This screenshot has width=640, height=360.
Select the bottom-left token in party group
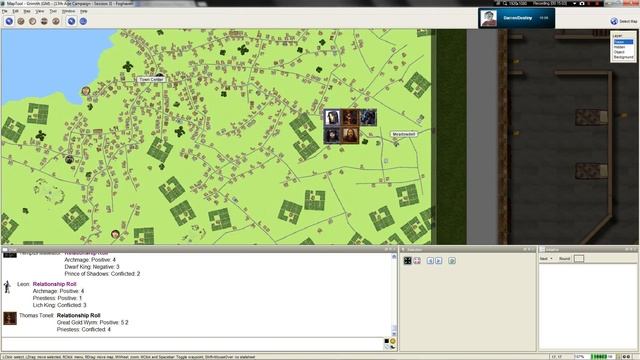coord(332,136)
